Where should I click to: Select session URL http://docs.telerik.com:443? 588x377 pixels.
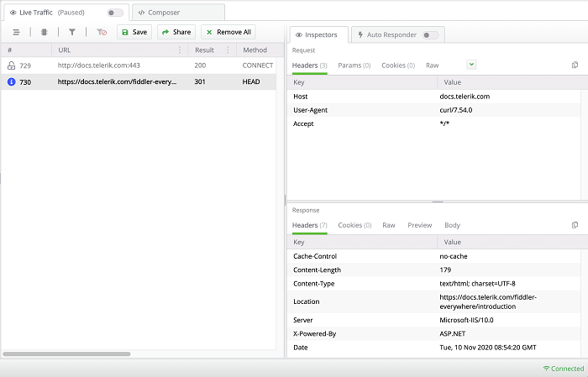coord(98,65)
